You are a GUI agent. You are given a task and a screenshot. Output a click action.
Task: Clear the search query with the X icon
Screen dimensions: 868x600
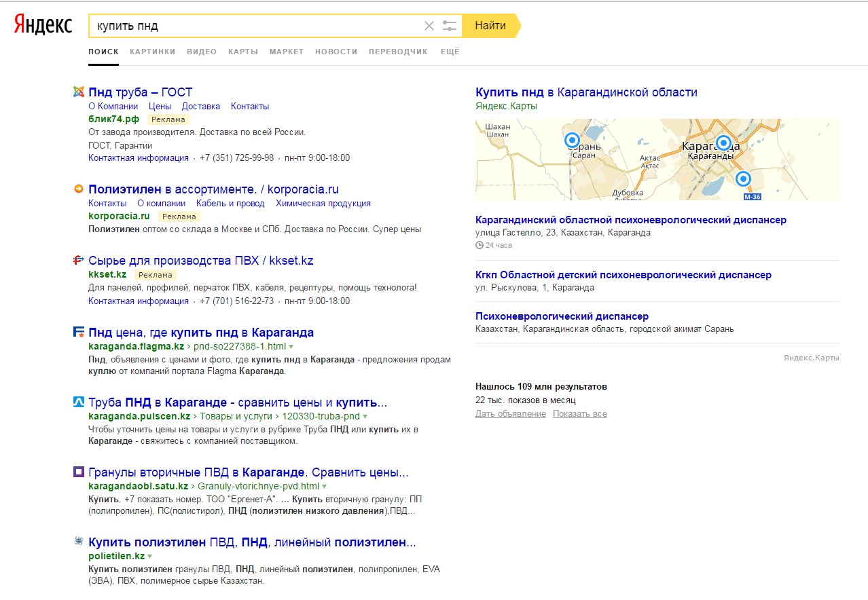click(429, 26)
